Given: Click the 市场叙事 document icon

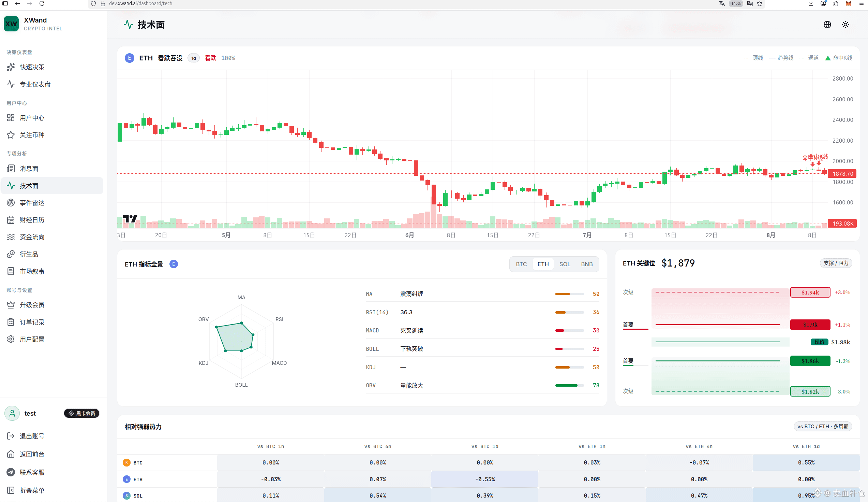Looking at the screenshot, I should tap(11, 271).
